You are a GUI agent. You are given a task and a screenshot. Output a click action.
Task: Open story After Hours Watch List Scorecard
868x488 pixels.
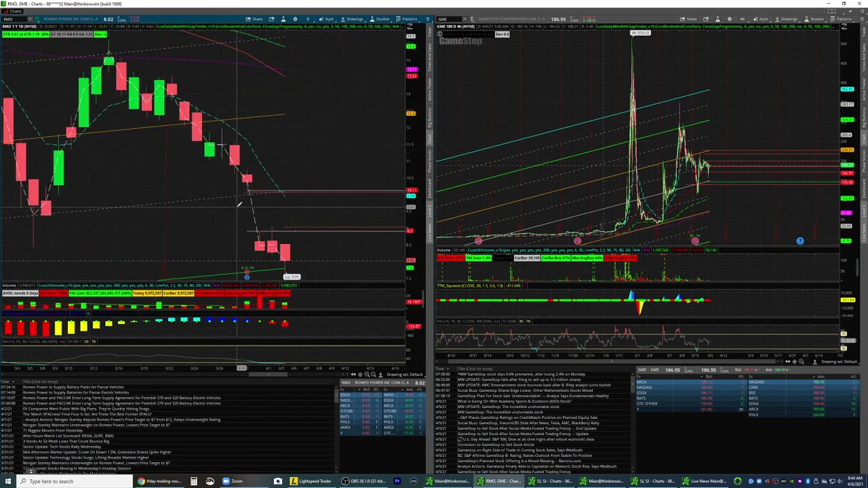click(x=68, y=436)
